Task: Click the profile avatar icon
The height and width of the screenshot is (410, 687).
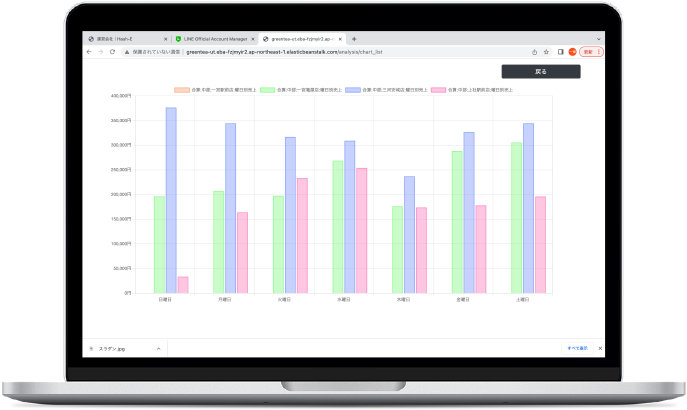Action: (572, 51)
